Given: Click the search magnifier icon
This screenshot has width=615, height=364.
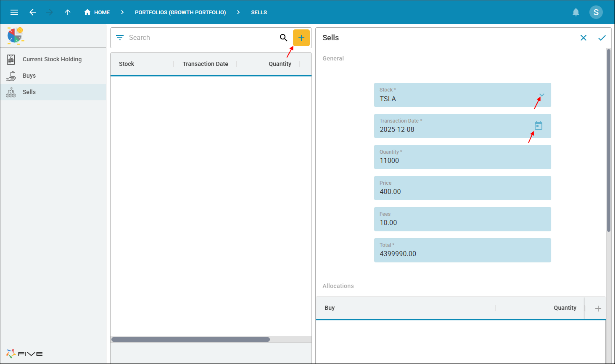Looking at the screenshot, I should (284, 38).
